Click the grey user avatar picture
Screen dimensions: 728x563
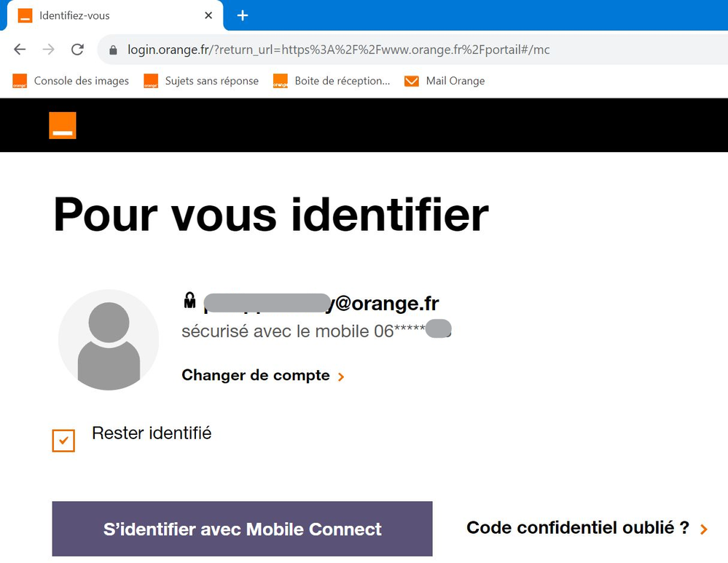coord(109,339)
